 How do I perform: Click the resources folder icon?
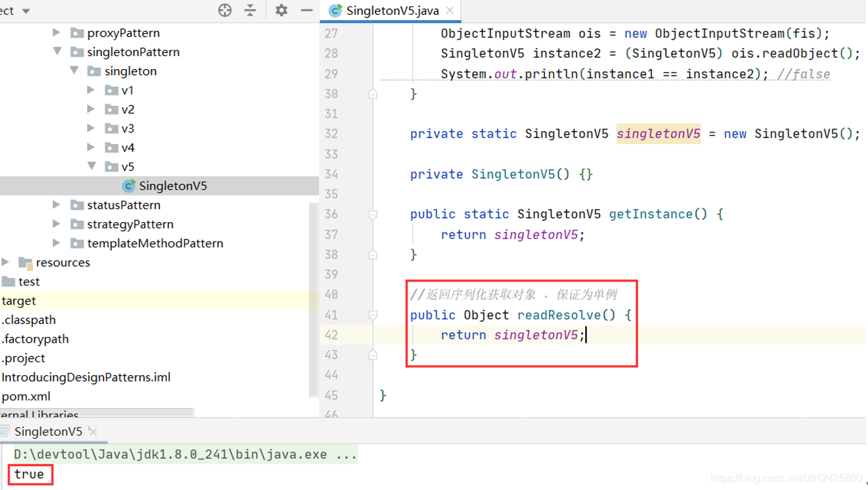tap(26, 262)
